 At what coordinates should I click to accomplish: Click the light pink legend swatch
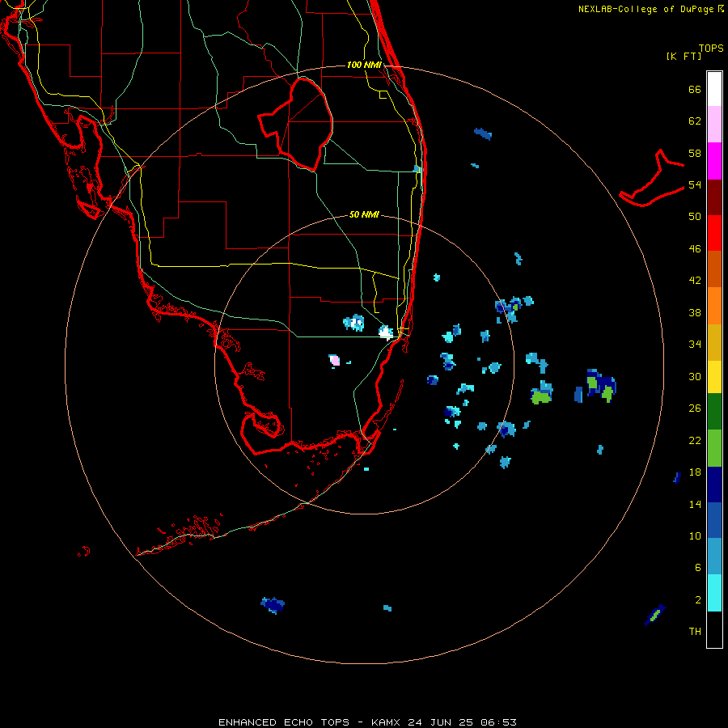pyautogui.click(x=714, y=125)
